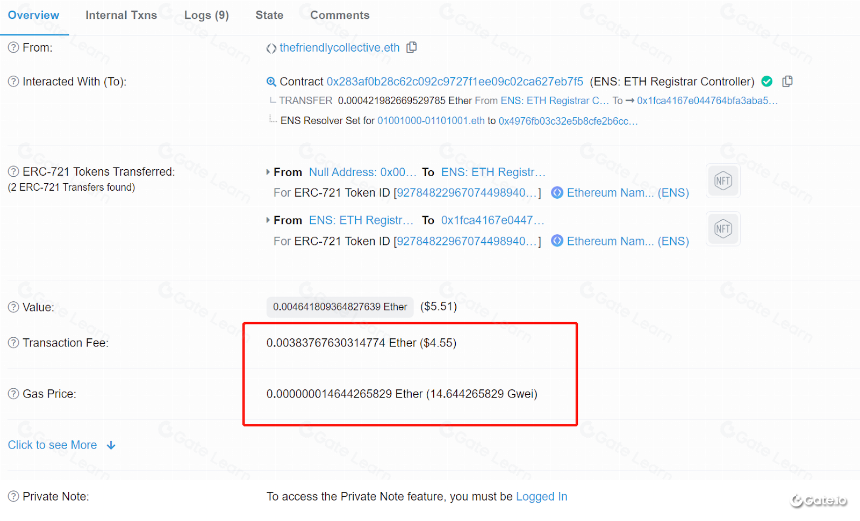This screenshot has height=521, width=860.
Task: Open thefriendlycollective.eth sender link
Action: coord(340,48)
